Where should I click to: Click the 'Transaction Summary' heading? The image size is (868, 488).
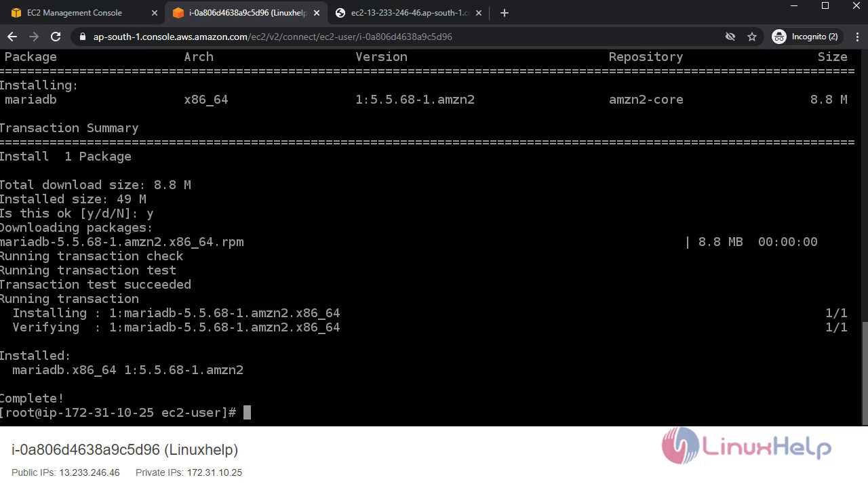68,128
